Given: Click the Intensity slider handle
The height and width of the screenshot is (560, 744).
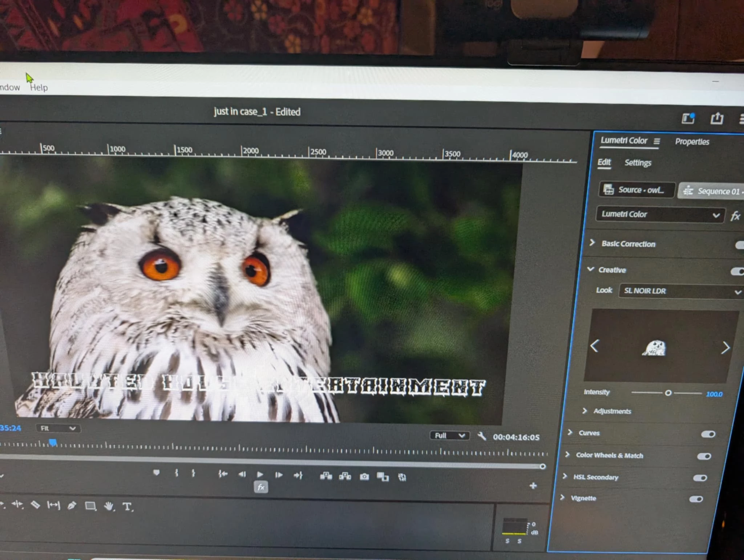Looking at the screenshot, I should [x=668, y=393].
